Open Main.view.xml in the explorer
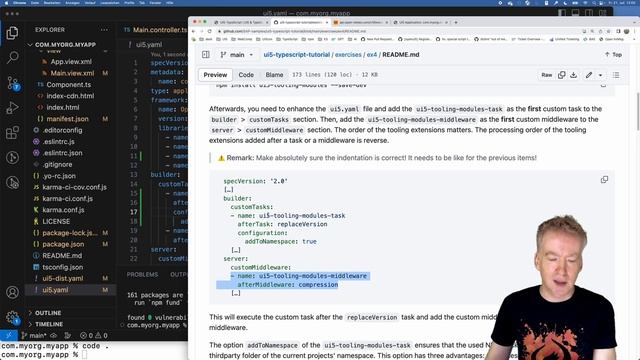The width and height of the screenshot is (640, 360). pos(72,73)
